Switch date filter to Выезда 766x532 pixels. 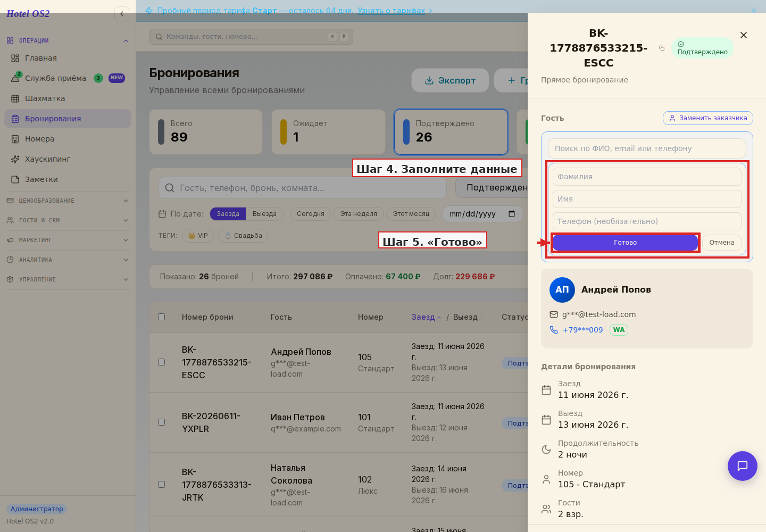[x=264, y=214]
